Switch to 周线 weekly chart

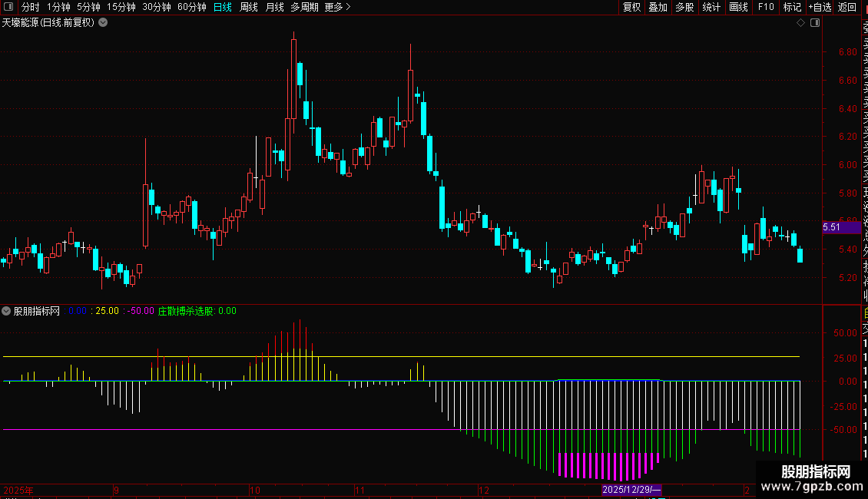(249, 7)
